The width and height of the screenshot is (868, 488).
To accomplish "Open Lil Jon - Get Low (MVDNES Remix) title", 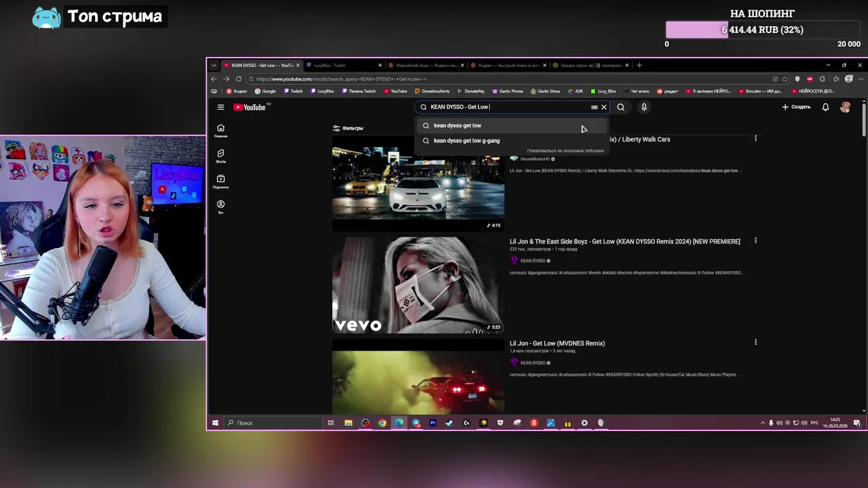I will [557, 343].
